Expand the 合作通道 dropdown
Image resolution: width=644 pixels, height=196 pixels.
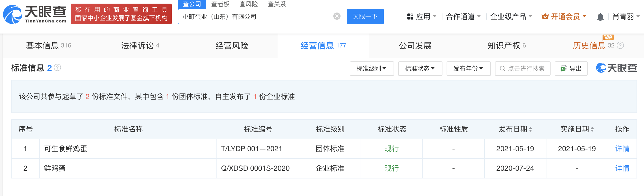point(479,16)
